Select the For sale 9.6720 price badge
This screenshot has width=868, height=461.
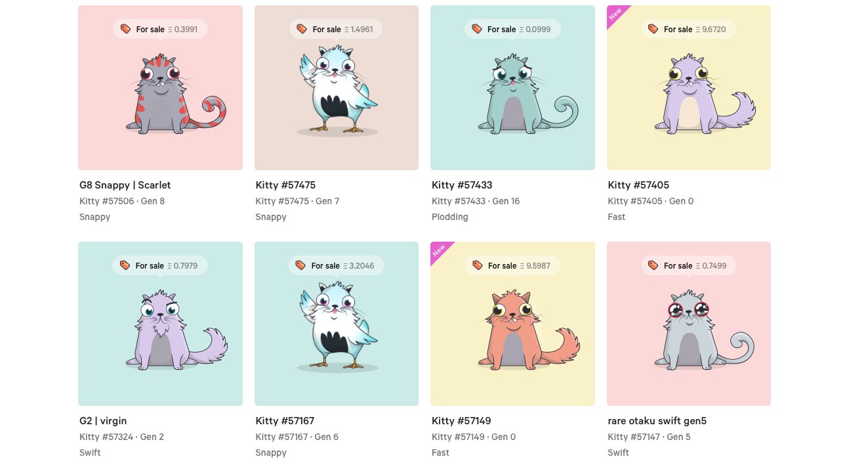coord(688,29)
